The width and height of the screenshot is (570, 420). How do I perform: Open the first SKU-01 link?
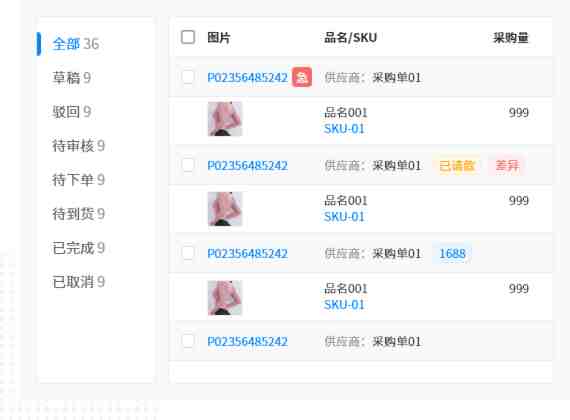tap(344, 129)
